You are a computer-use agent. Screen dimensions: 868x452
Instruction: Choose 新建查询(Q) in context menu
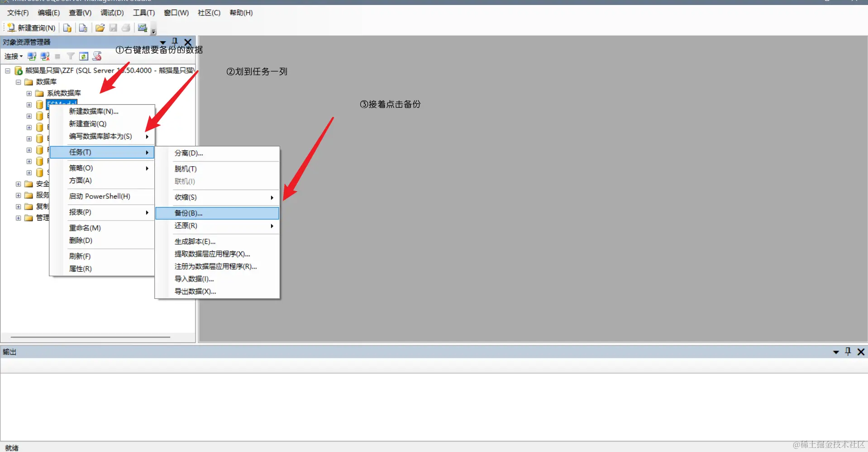coord(102,124)
